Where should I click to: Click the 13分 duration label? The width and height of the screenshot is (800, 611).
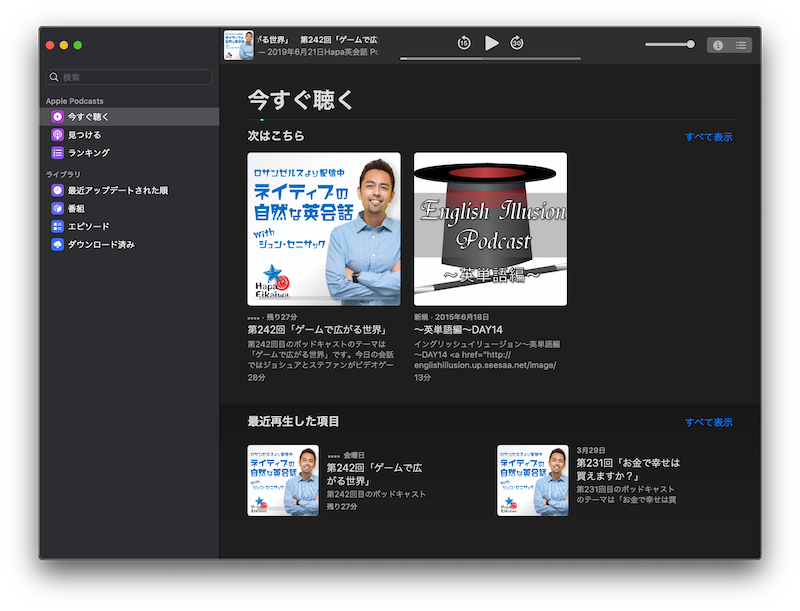click(x=422, y=378)
